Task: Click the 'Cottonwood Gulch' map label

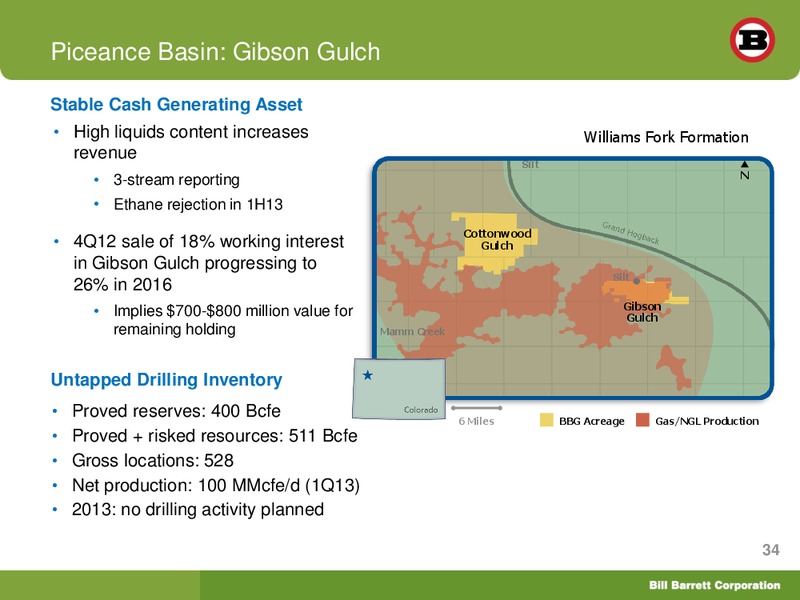Action: pyautogui.click(x=497, y=240)
